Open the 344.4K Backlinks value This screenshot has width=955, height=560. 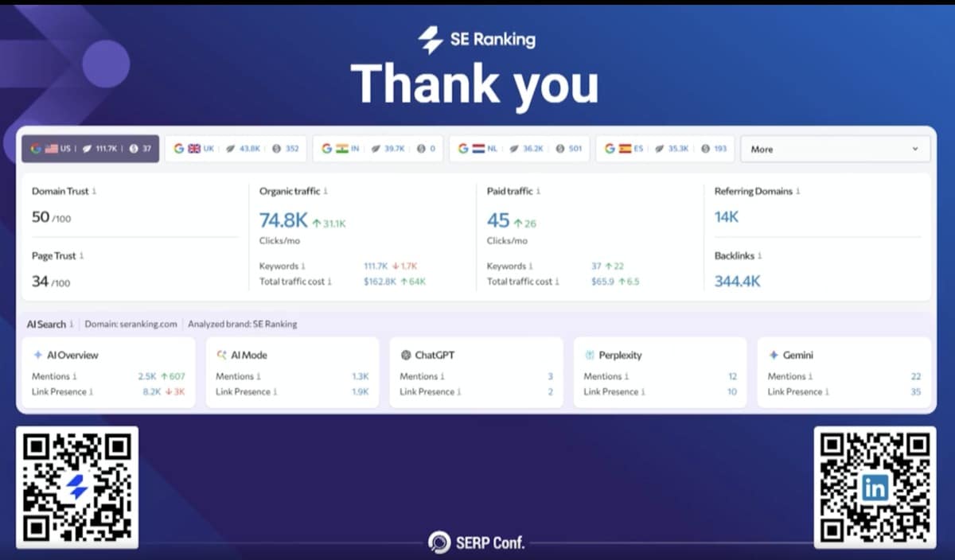point(737,281)
